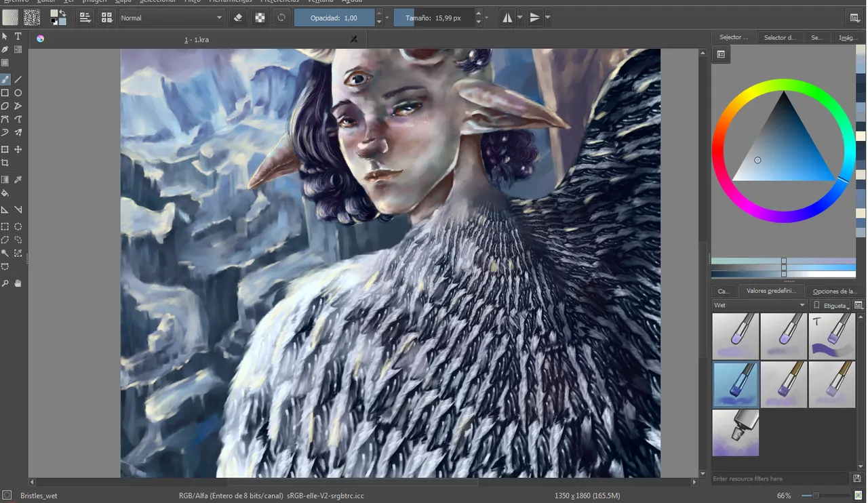Toggle vertical mirror mode
868x503 pixels.
pos(534,18)
